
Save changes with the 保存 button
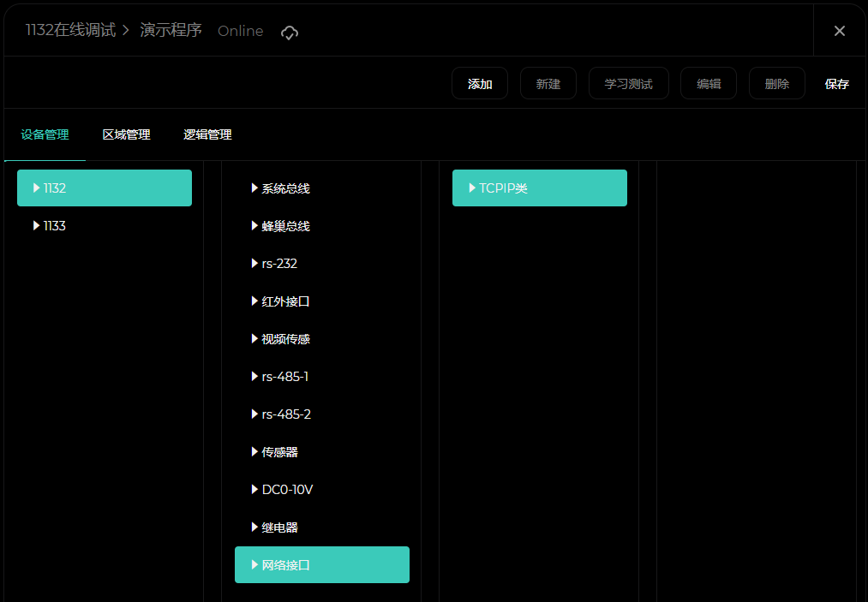836,84
